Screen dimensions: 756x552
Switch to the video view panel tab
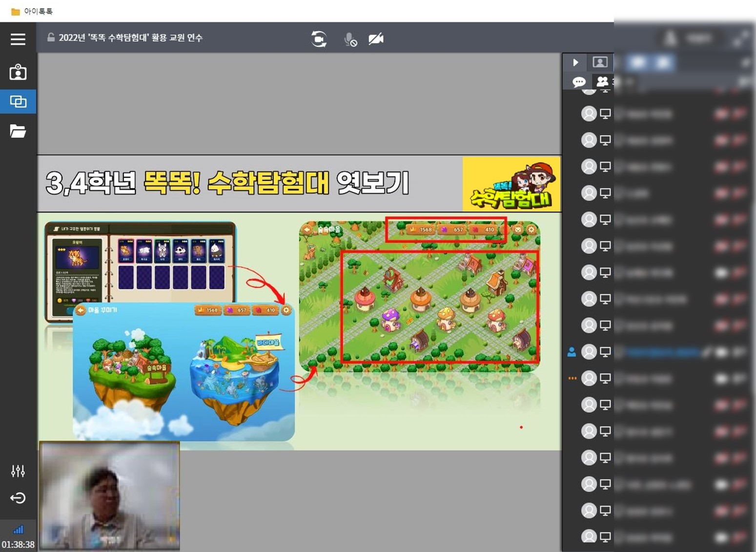point(600,62)
